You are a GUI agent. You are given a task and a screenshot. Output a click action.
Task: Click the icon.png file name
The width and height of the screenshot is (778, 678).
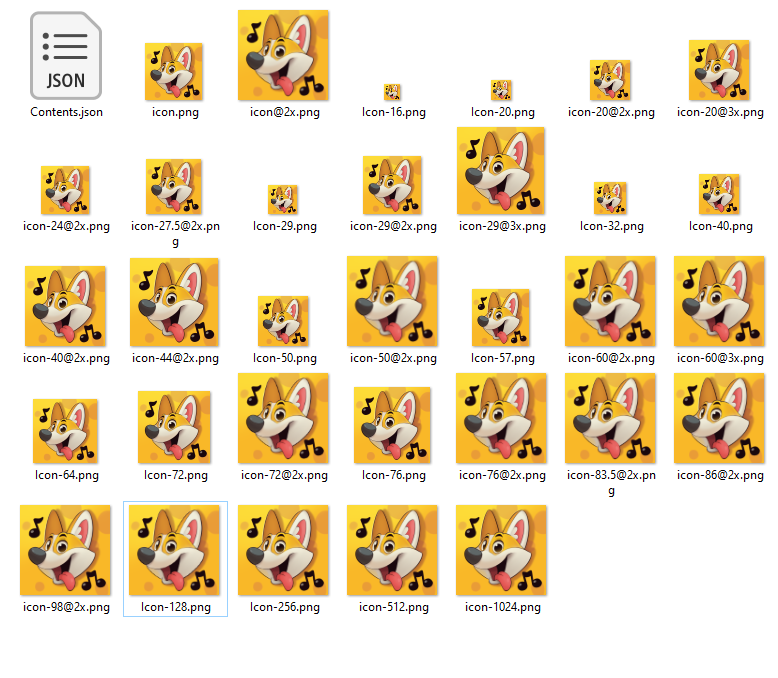175,112
